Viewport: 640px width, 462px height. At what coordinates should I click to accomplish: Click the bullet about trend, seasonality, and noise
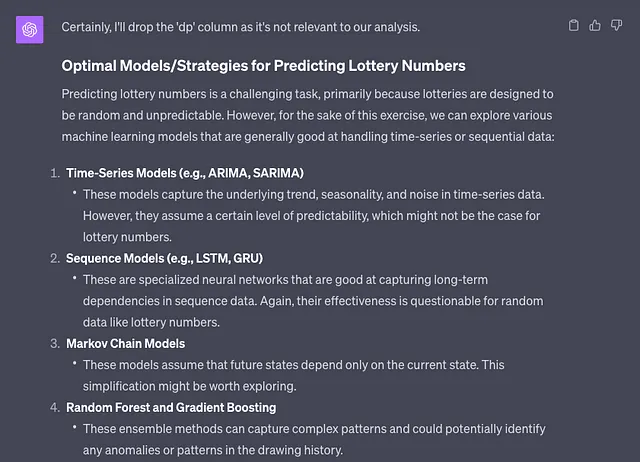point(313,215)
